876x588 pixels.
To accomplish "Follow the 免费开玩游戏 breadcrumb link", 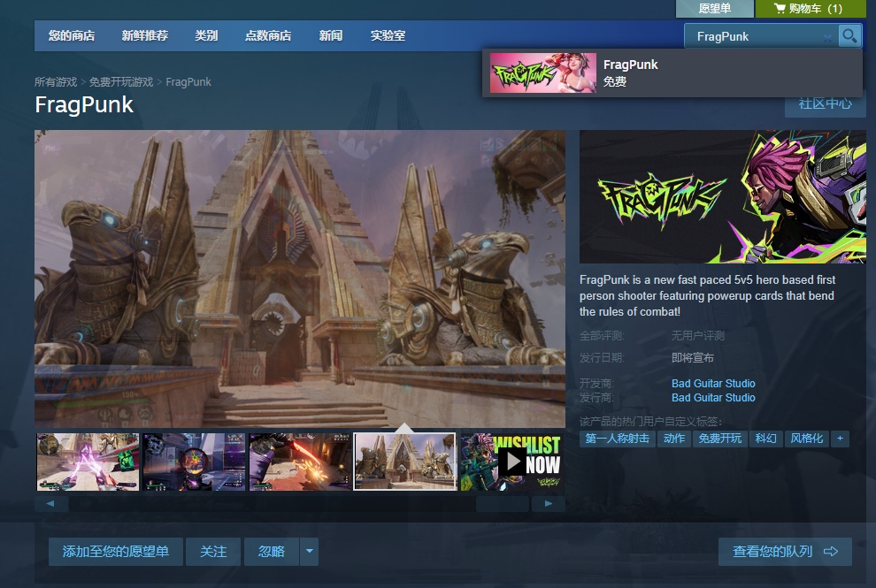I will (x=121, y=82).
